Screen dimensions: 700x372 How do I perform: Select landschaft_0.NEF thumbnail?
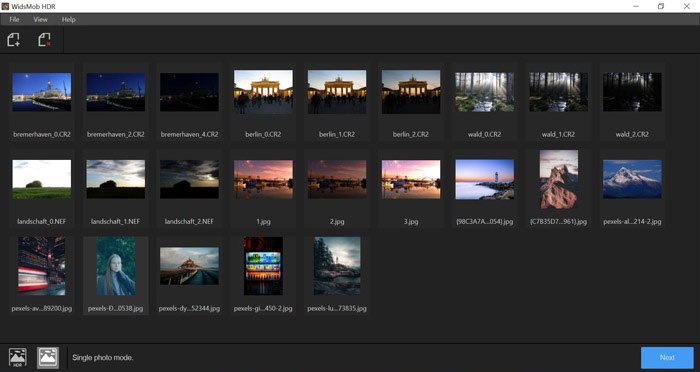(x=42, y=179)
